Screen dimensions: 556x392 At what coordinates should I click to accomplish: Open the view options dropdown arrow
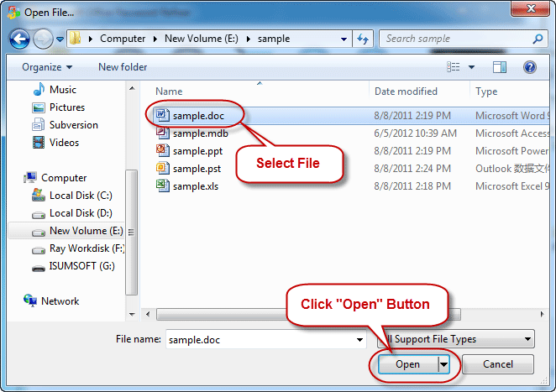(x=471, y=67)
